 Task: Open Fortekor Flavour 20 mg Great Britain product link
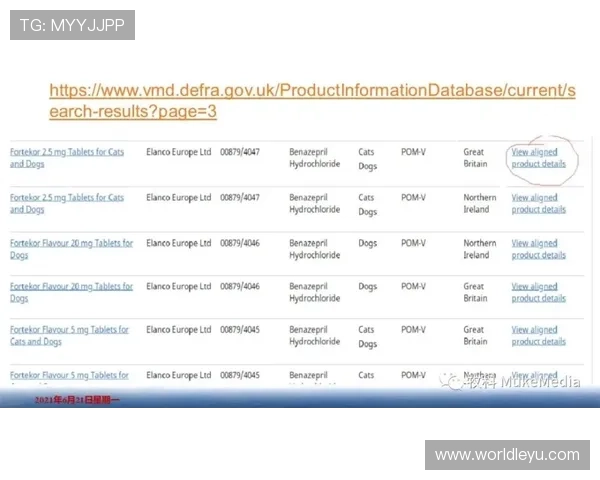click(x=71, y=292)
